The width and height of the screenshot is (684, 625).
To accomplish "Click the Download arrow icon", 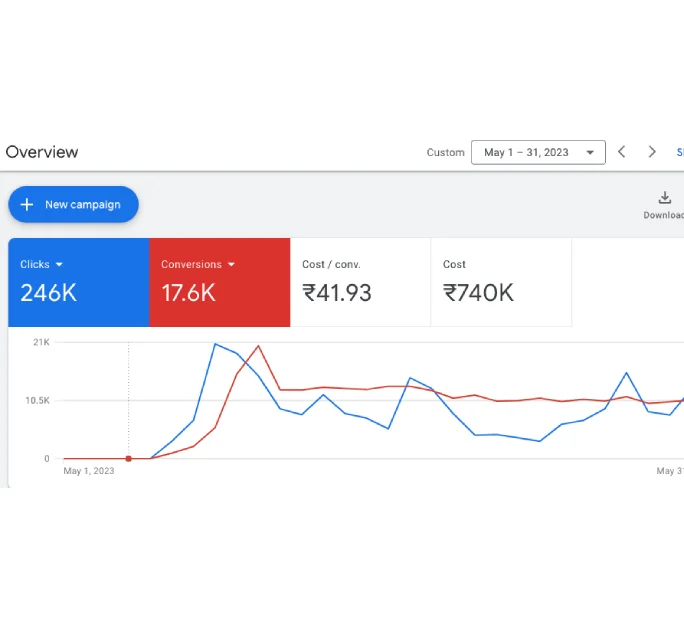I will click(x=665, y=198).
